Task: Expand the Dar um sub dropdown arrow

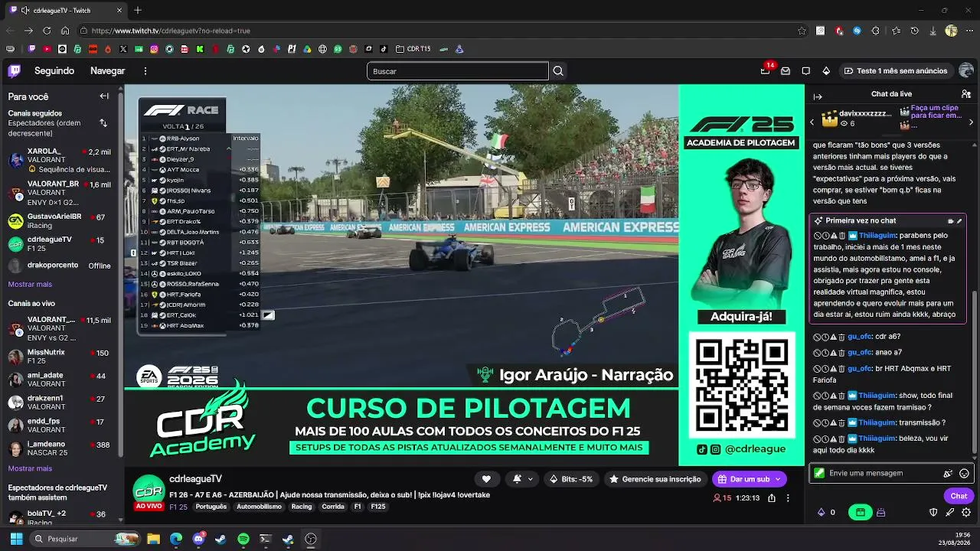Action: [x=778, y=479]
